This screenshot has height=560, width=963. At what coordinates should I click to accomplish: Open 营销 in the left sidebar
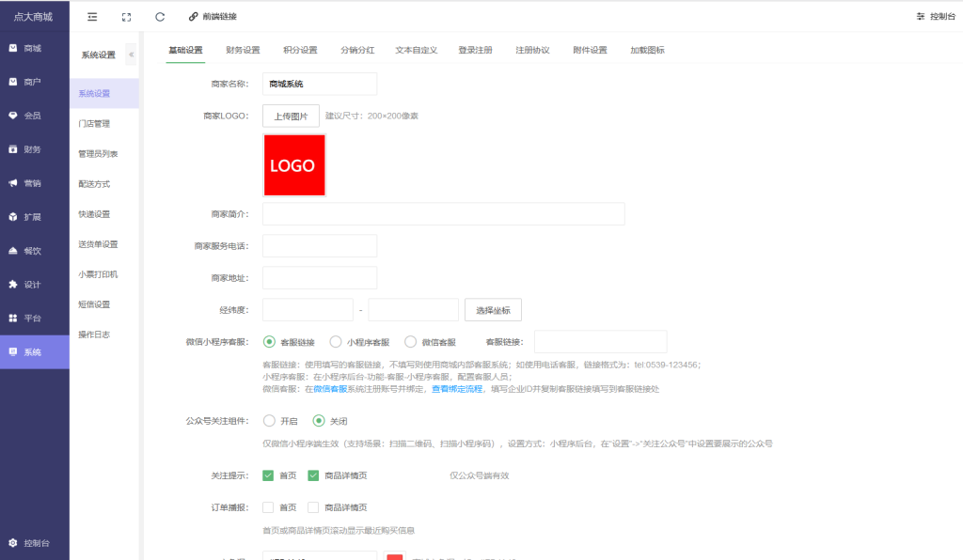(33, 183)
